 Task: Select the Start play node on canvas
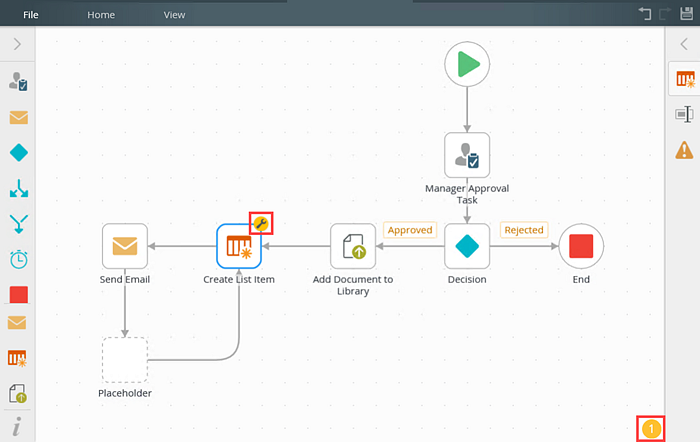coord(467,64)
